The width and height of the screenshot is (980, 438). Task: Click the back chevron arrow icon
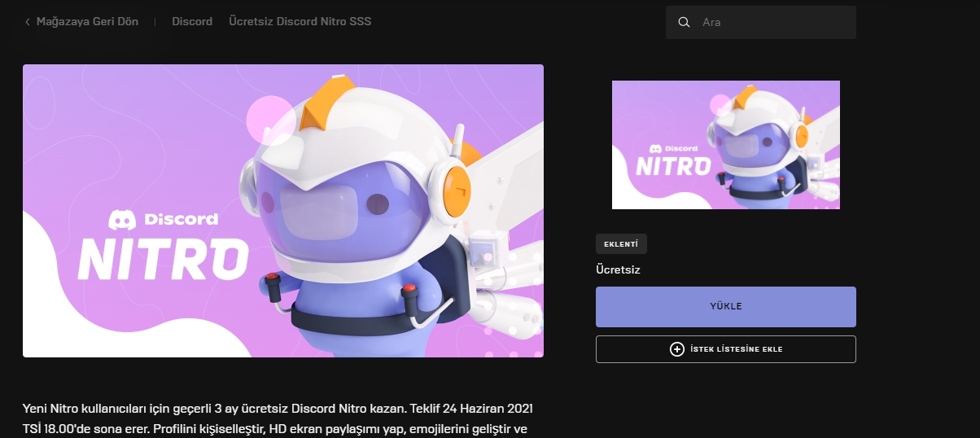tap(28, 22)
